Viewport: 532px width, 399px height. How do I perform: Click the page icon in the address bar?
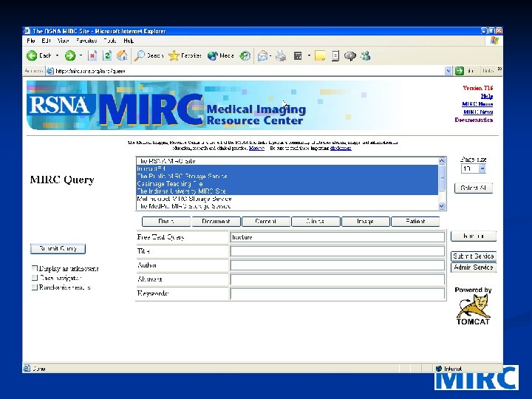click(50, 71)
